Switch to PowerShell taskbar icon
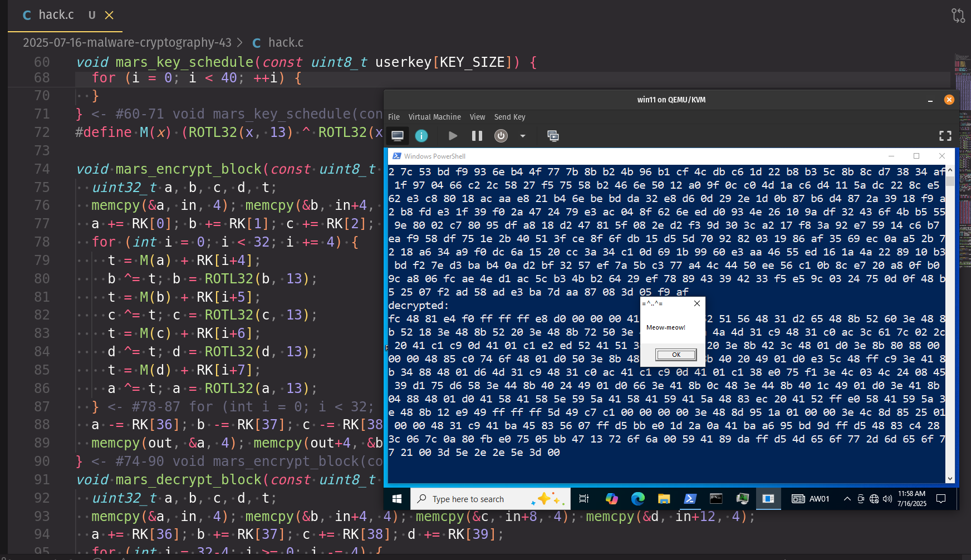Image resolution: width=971 pixels, height=560 pixels. [x=690, y=499]
